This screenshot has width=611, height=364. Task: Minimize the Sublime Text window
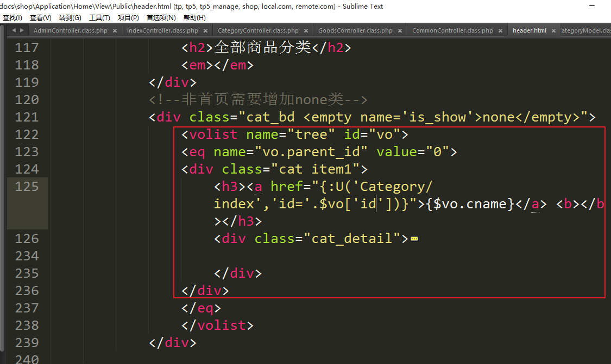[x=591, y=6]
